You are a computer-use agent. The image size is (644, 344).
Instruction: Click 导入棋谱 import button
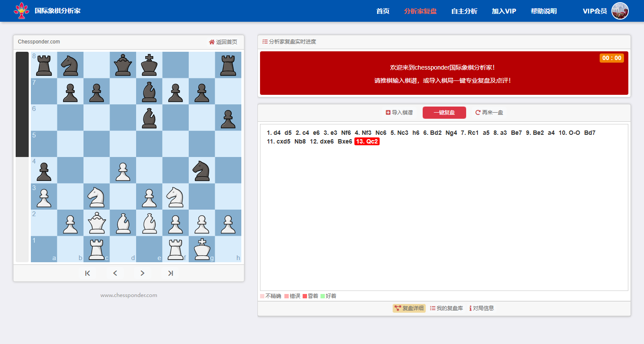[399, 113]
